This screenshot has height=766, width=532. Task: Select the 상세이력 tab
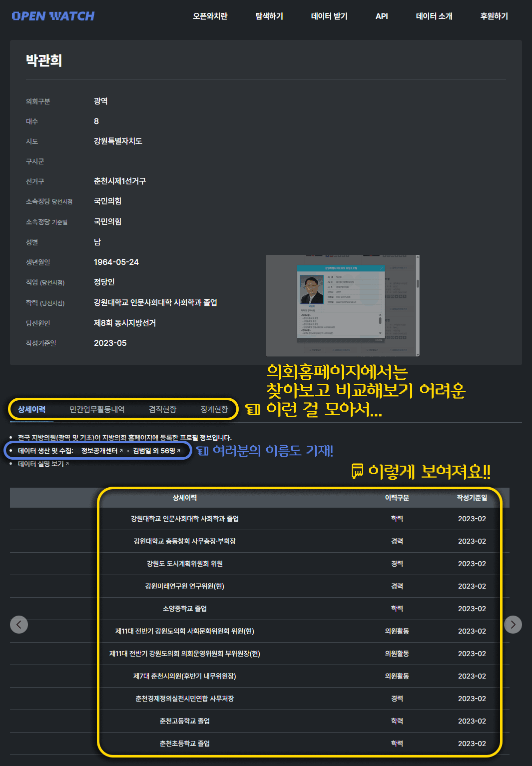[32, 409]
